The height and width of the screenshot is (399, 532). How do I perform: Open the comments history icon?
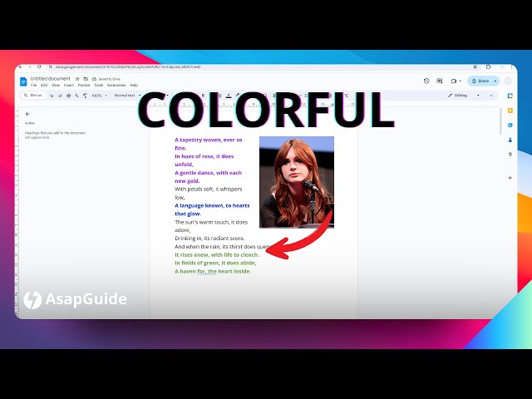440,81
